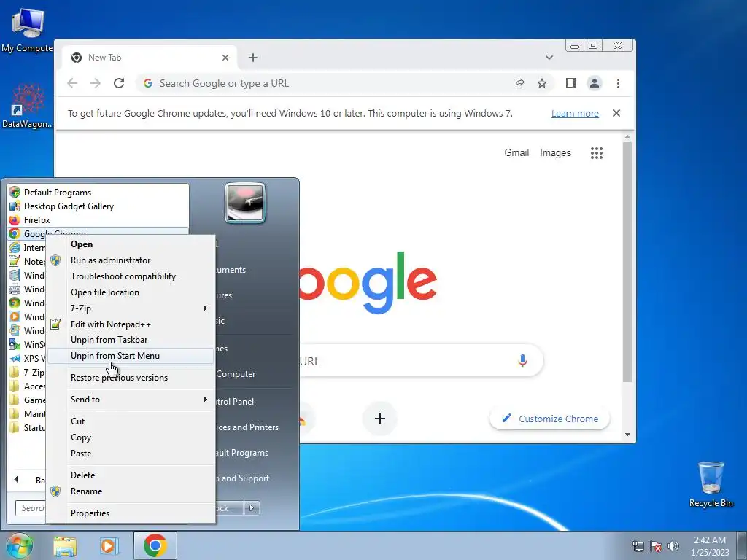This screenshot has width=747, height=560.
Task: Click the XPS Viewer icon in Start menu
Action: point(15,359)
